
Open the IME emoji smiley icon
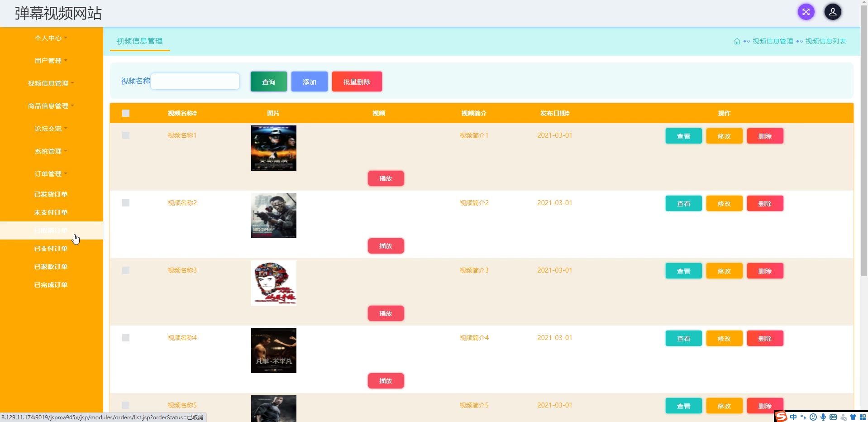pos(813,417)
